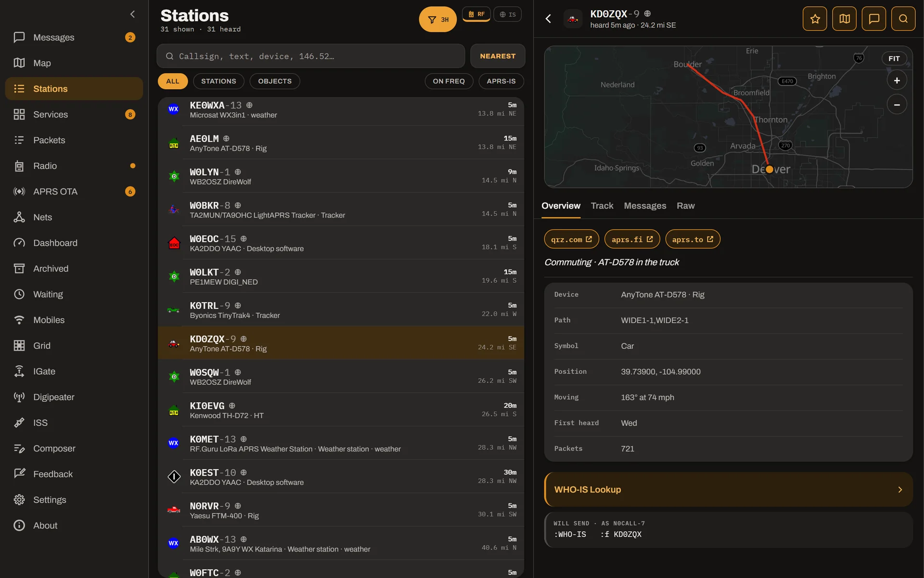
Task: Click the Digipeater antenna icon
Action: click(x=19, y=397)
